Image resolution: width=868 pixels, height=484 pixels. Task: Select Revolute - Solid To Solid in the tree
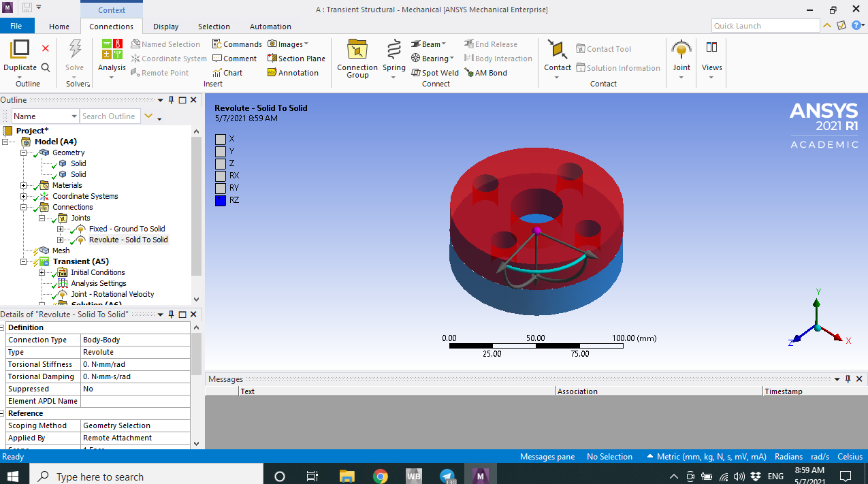128,240
